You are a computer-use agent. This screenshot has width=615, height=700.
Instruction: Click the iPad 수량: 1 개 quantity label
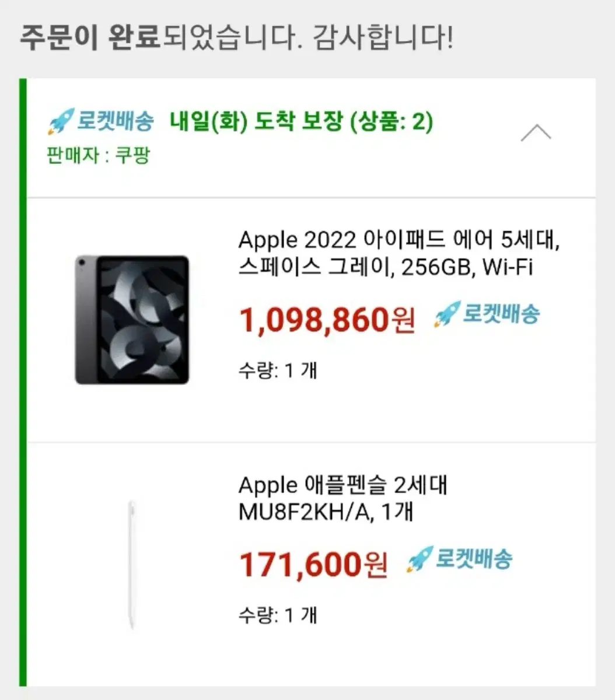pyautogui.click(x=278, y=370)
